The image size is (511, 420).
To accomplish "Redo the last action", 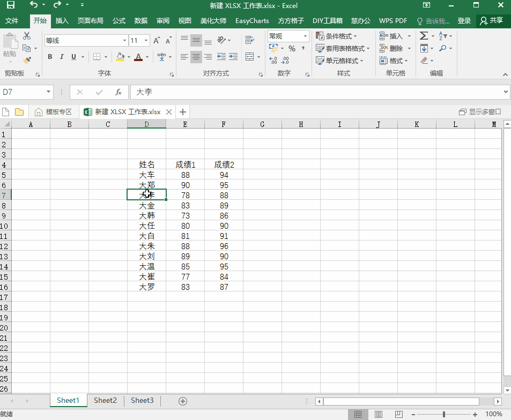I will [57, 5].
